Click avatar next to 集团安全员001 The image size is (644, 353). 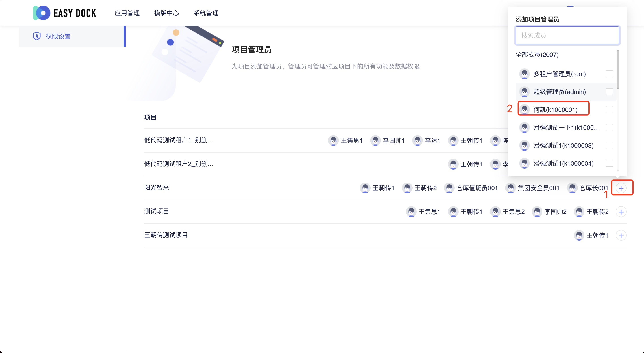click(510, 188)
